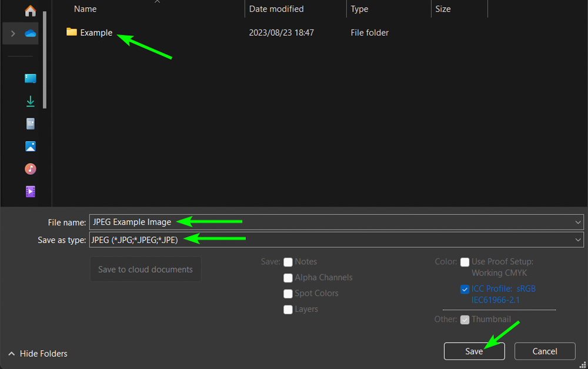Screen dimensions: 588x369
Task: Open the Music folder in sidebar
Action: point(31,169)
